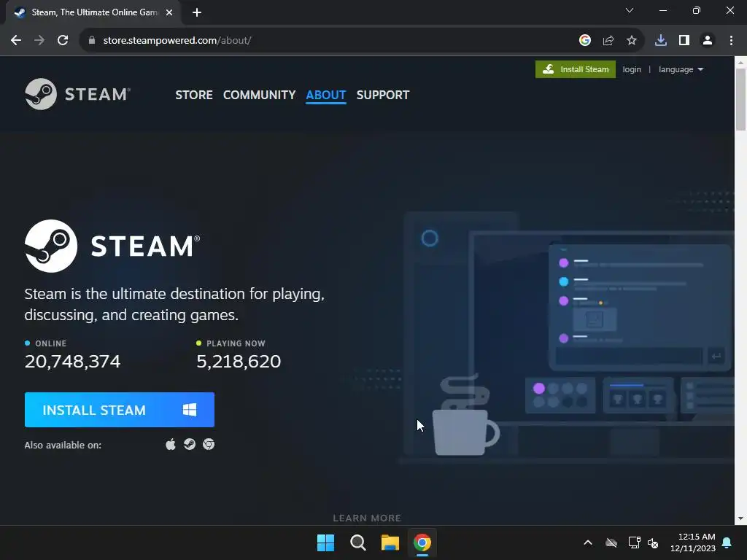Click the Google icon in the address bar
Screen dimensions: 747x560
tap(585, 41)
